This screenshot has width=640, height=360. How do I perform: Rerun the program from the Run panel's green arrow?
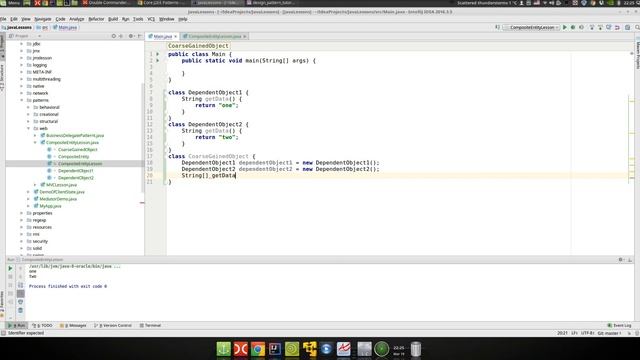coord(10,268)
